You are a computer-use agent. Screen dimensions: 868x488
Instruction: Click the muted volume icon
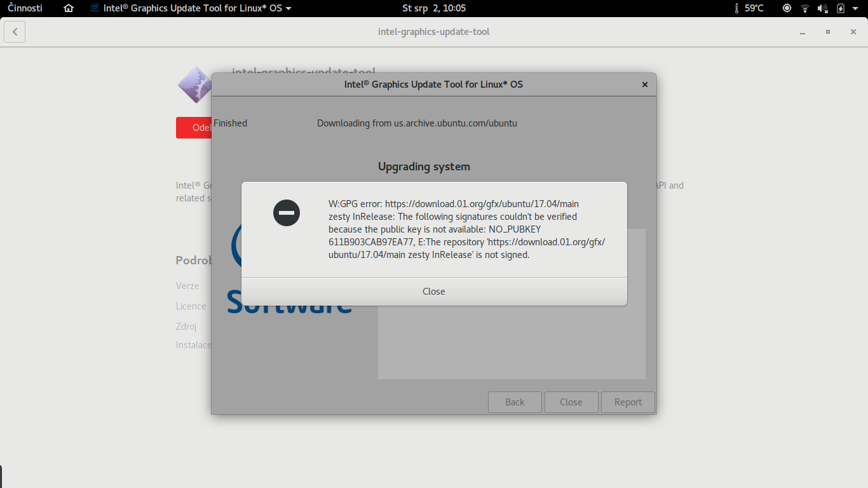[823, 8]
